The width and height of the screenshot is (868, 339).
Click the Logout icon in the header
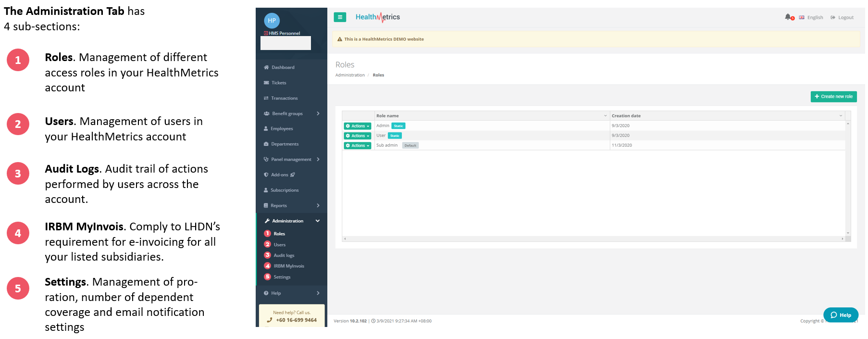pos(833,17)
